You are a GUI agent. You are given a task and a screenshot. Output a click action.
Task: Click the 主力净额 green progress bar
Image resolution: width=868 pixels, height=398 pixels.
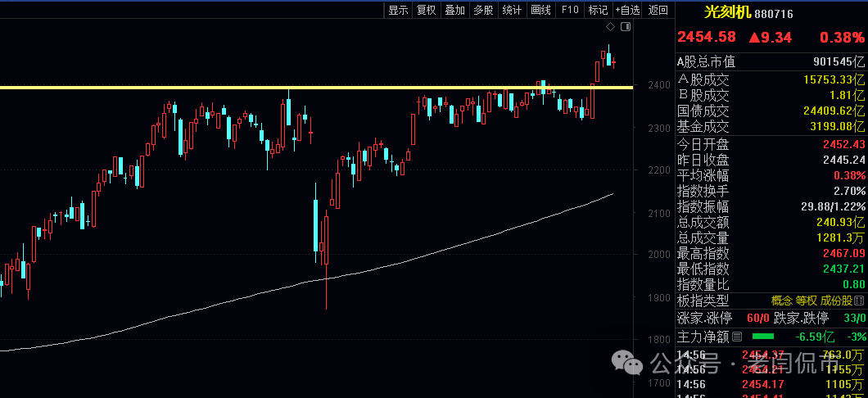coord(762,337)
